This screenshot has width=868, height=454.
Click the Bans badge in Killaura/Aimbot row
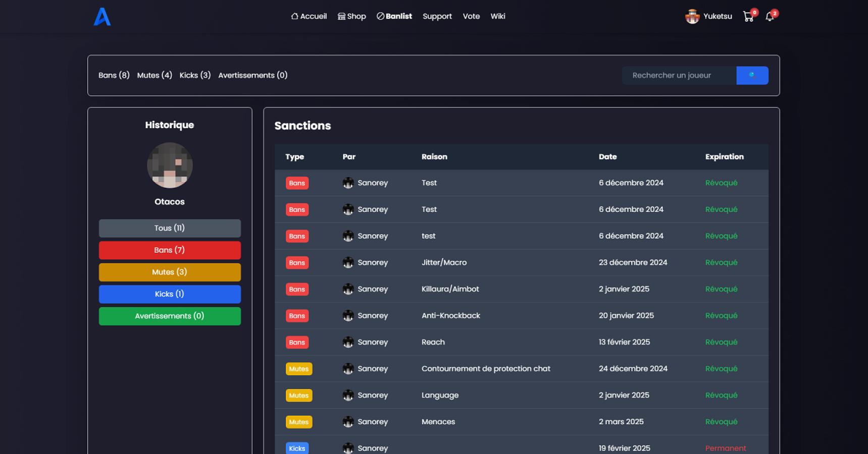(297, 289)
